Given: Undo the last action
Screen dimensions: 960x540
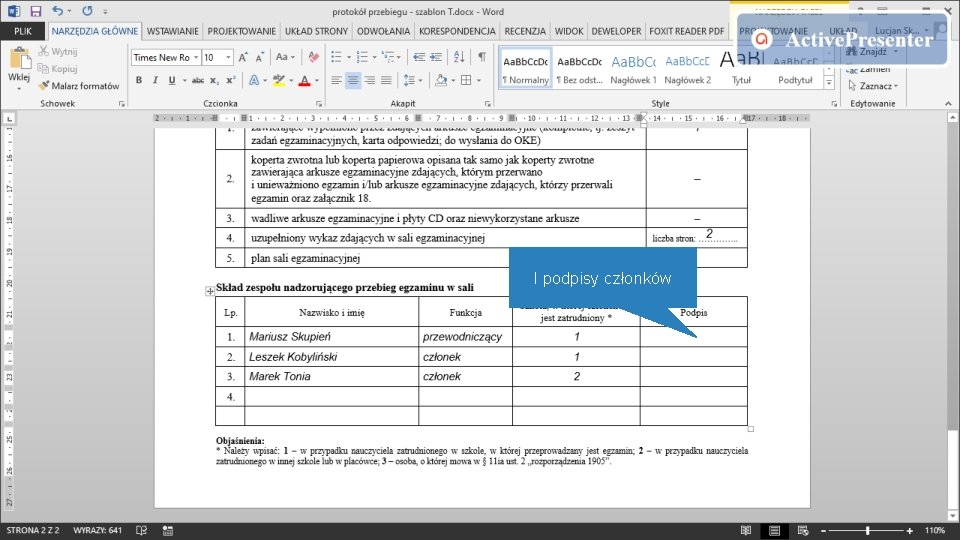Looking at the screenshot, I should (x=57, y=11).
